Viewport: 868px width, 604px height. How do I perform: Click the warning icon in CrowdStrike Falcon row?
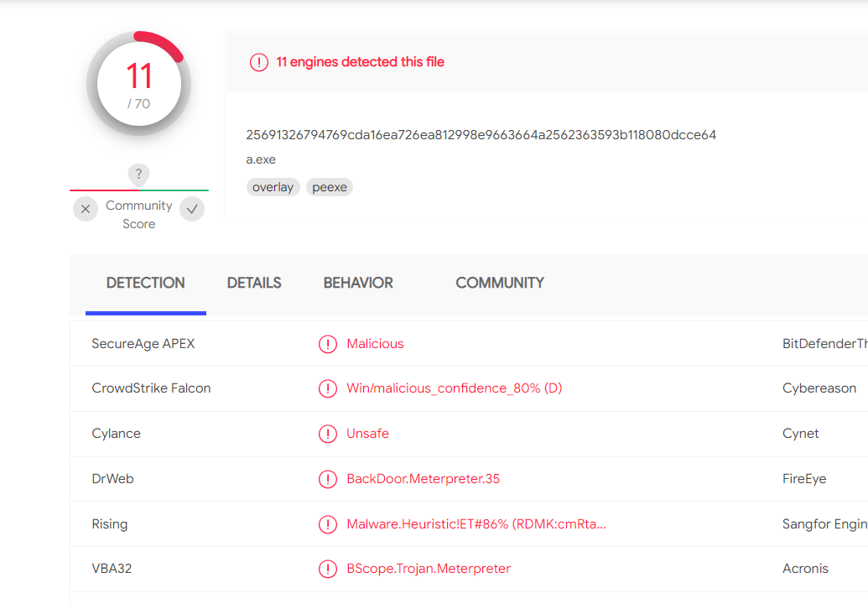(328, 388)
